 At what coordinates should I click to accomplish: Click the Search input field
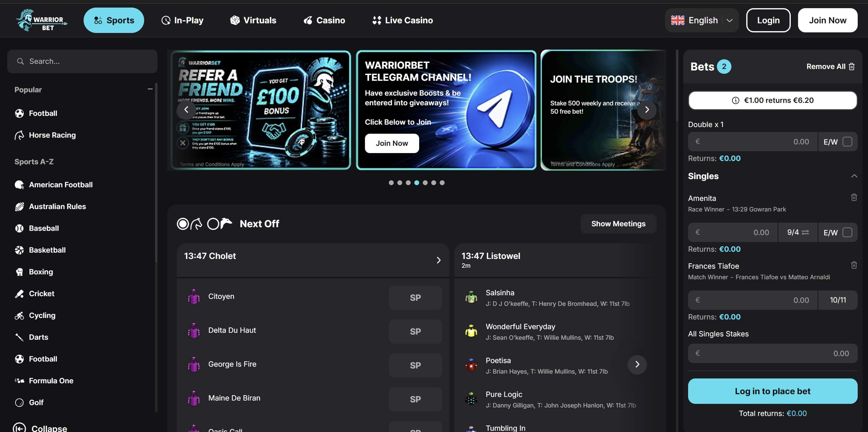click(x=82, y=61)
